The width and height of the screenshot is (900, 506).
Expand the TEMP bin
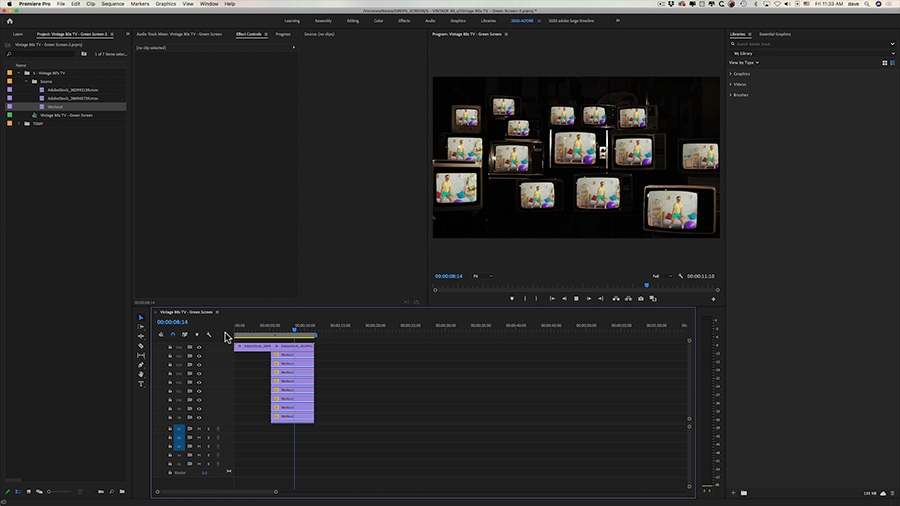[19, 123]
